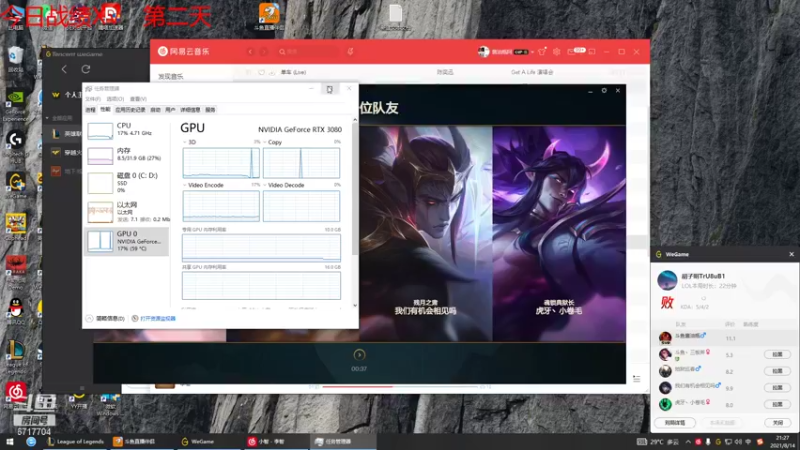
Task: Click the Video Encode usage graph
Action: (221, 206)
